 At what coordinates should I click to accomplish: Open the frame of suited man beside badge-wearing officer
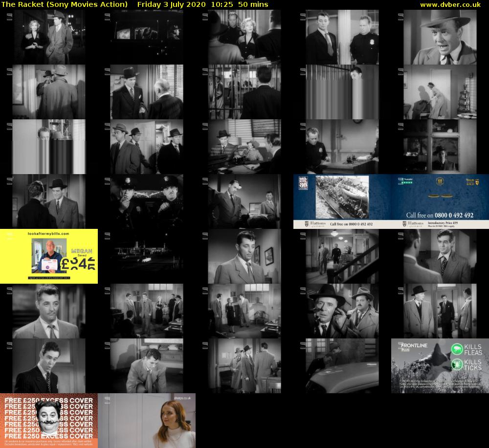342,37
